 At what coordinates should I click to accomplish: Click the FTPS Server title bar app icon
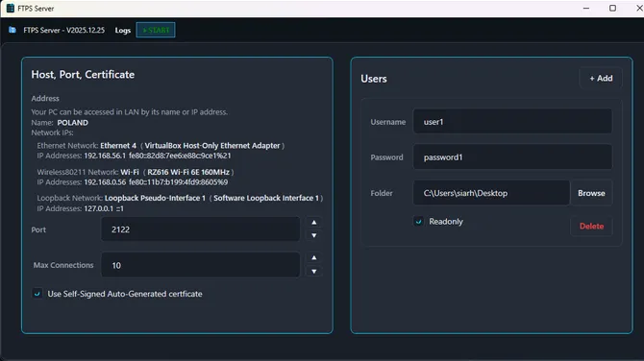11,8
